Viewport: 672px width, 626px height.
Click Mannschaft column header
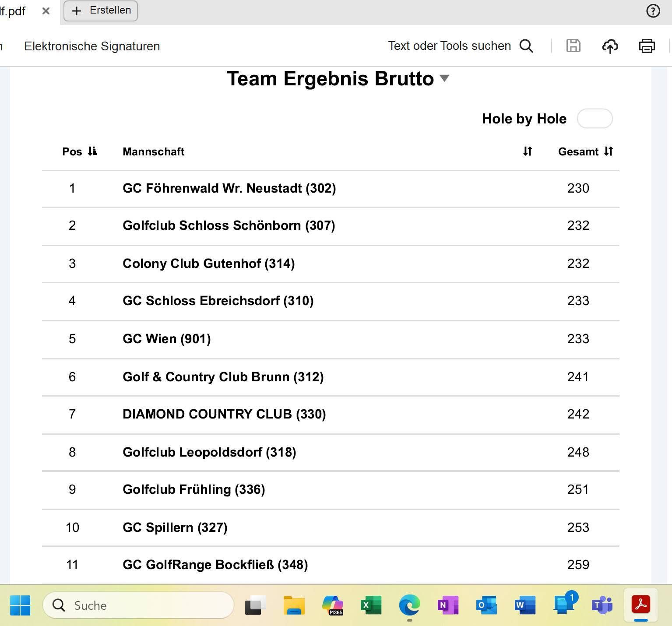point(154,151)
